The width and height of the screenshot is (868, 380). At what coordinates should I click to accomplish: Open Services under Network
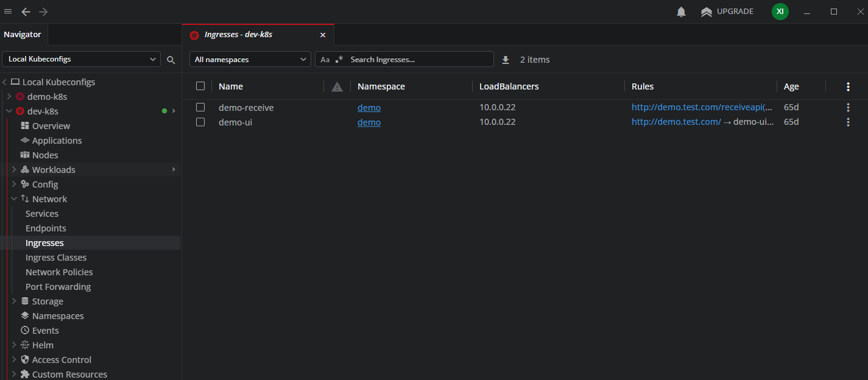coord(42,214)
